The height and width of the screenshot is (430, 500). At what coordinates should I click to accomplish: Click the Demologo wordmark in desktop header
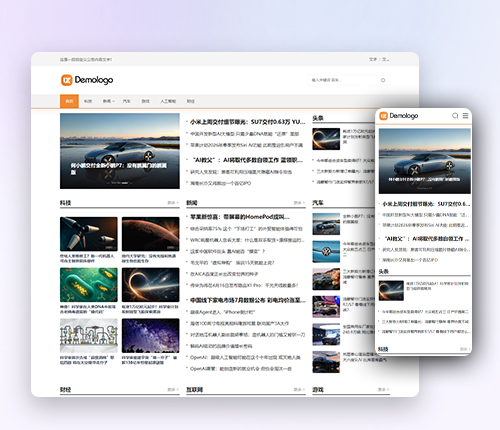click(94, 80)
